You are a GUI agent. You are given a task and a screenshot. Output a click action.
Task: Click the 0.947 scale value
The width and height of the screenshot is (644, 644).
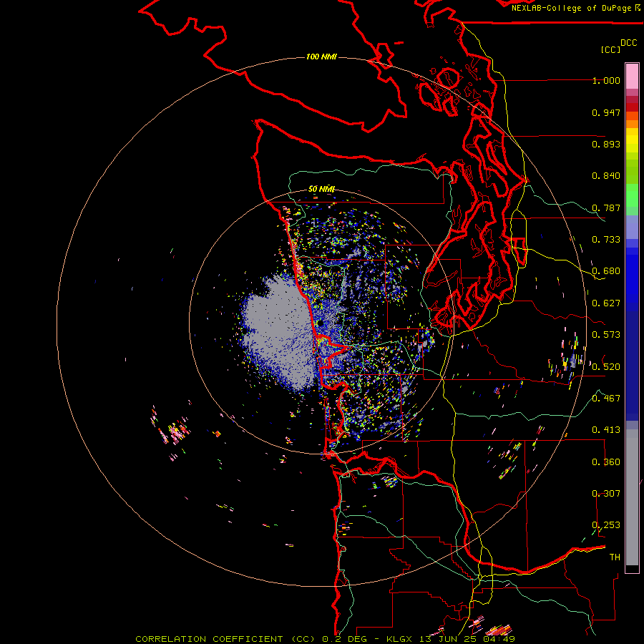pos(606,112)
